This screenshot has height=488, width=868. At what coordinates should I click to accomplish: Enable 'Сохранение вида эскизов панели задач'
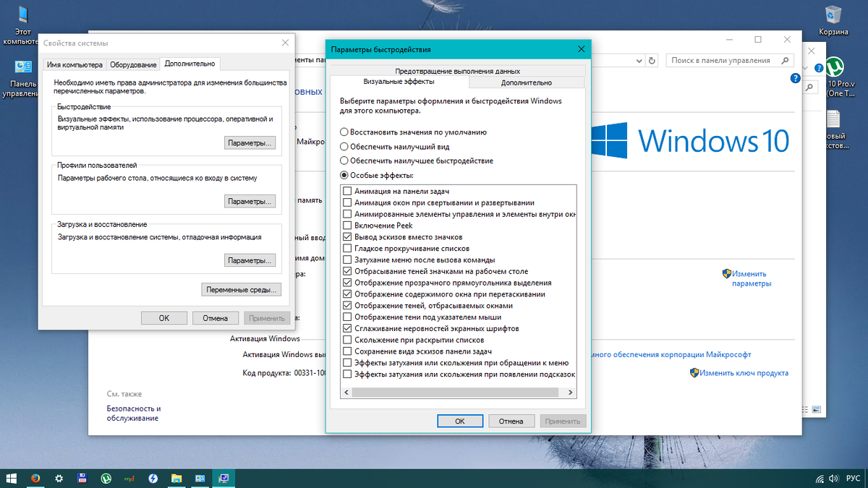click(x=347, y=351)
